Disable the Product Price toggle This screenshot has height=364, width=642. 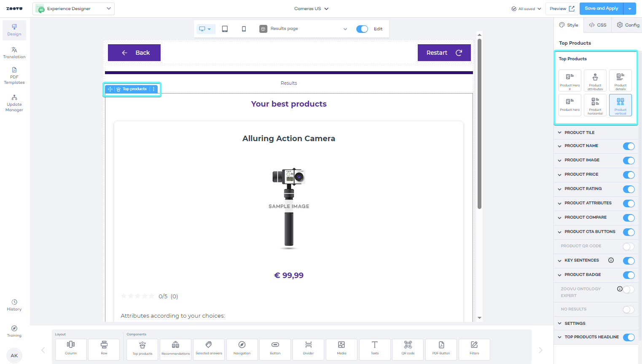[628, 175]
